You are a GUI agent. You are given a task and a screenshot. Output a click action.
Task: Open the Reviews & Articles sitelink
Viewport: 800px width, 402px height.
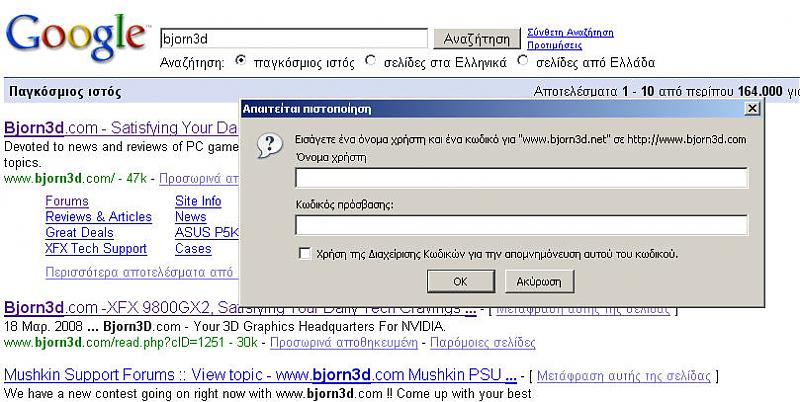(x=98, y=217)
